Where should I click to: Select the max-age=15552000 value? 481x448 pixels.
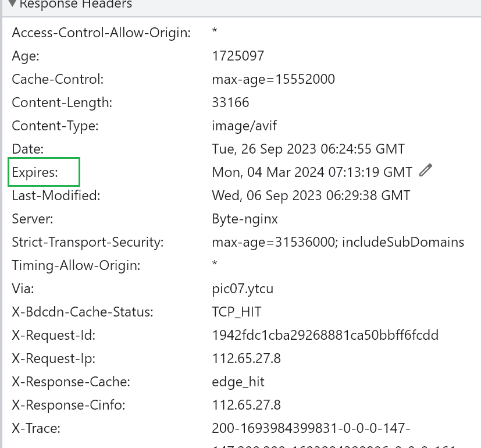(x=273, y=79)
